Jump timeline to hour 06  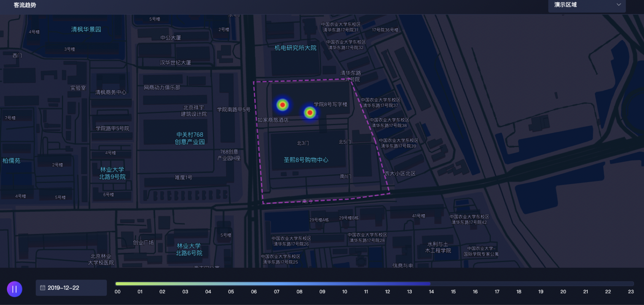254,292
